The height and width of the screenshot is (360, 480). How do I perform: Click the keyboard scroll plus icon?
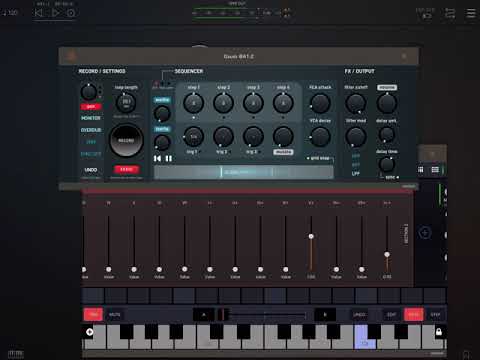point(89,332)
